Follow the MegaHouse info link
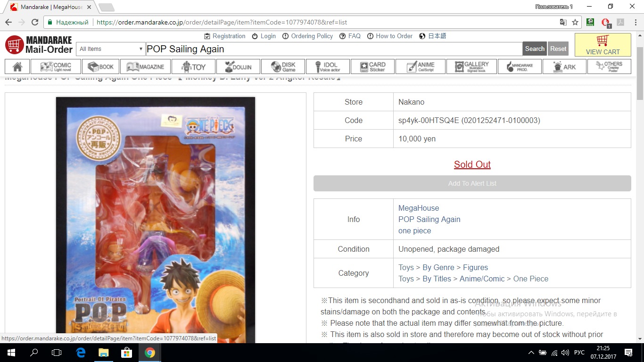The image size is (644, 362). 418,208
